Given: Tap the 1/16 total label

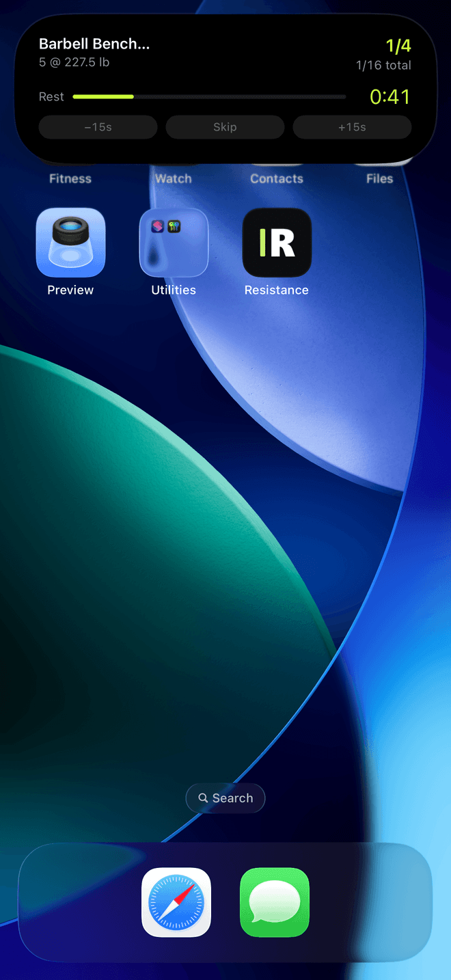Looking at the screenshot, I should (x=383, y=66).
